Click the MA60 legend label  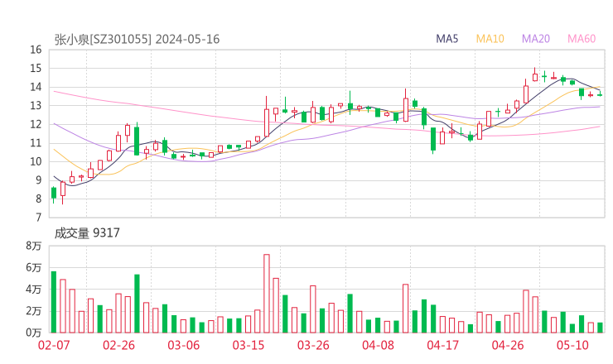(x=582, y=39)
